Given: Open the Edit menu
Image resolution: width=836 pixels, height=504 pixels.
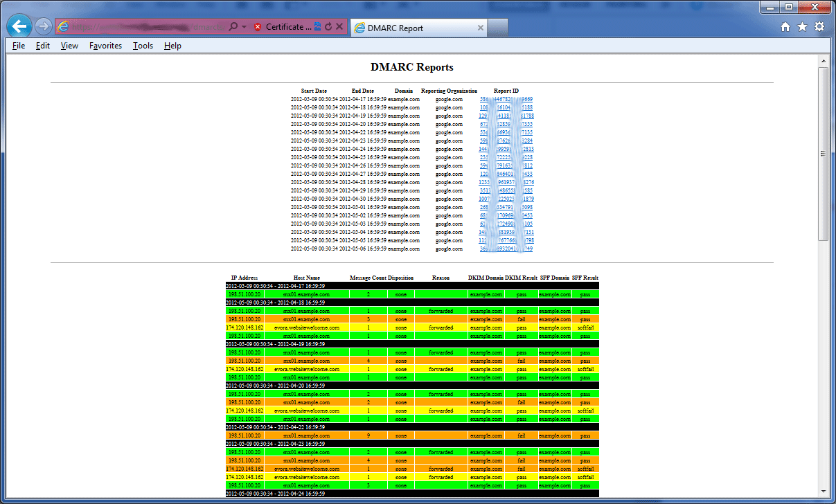Looking at the screenshot, I should pyautogui.click(x=43, y=46).
